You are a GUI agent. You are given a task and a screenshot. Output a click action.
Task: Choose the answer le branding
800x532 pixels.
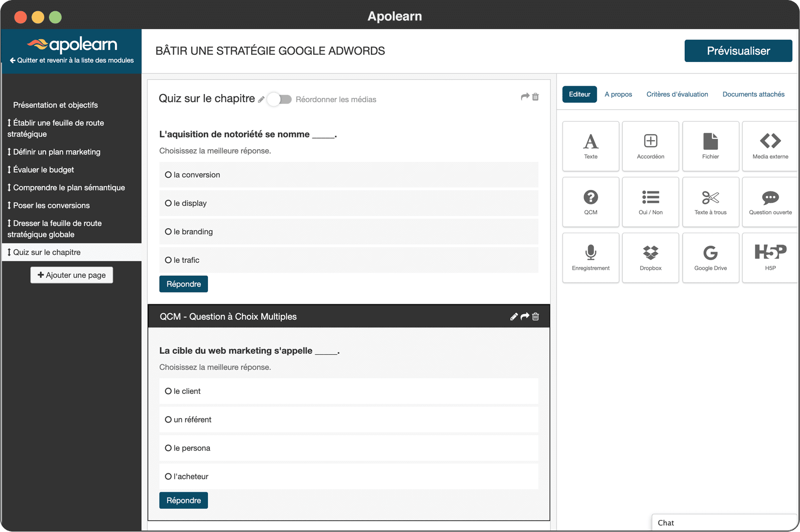pyautogui.click(x=349, y=232)
